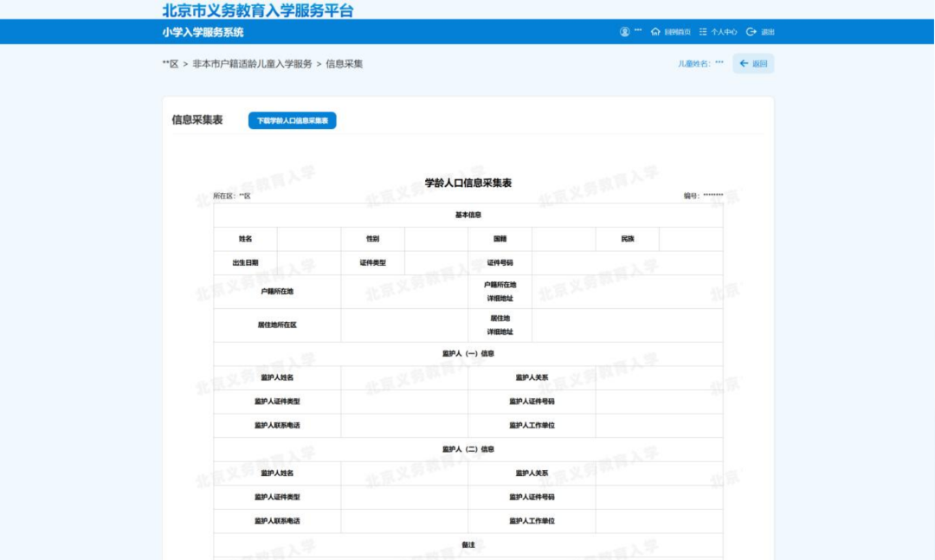The height and width of the screenshot is (560, 935).
Task: Click the empty cell beside 户籍所在地
Action: click(404, 292)
